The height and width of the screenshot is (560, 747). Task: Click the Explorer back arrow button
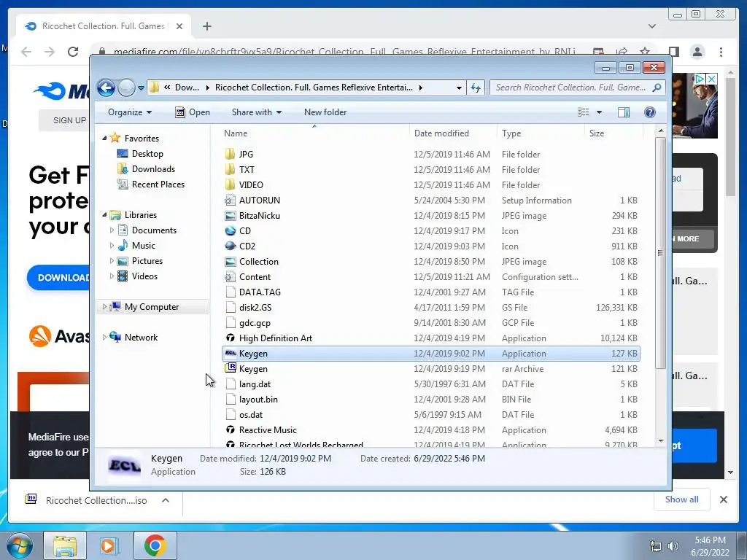tap(106, 87)
